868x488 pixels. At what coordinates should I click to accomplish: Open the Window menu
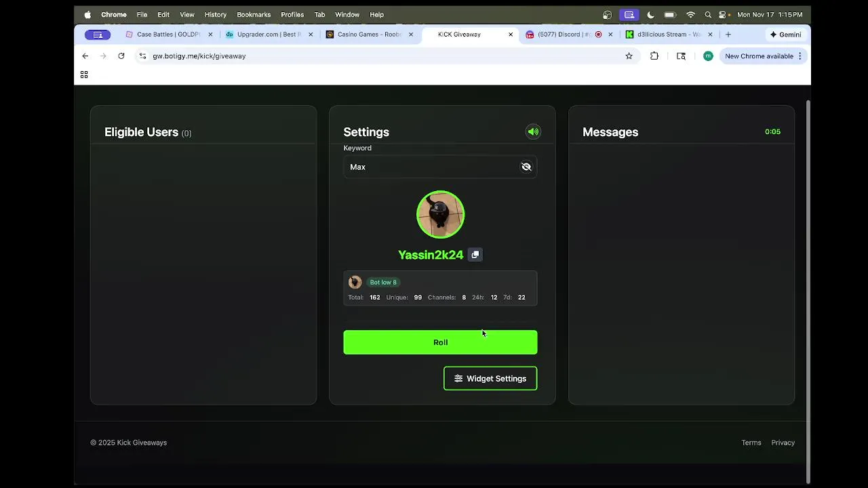[347, 14]
